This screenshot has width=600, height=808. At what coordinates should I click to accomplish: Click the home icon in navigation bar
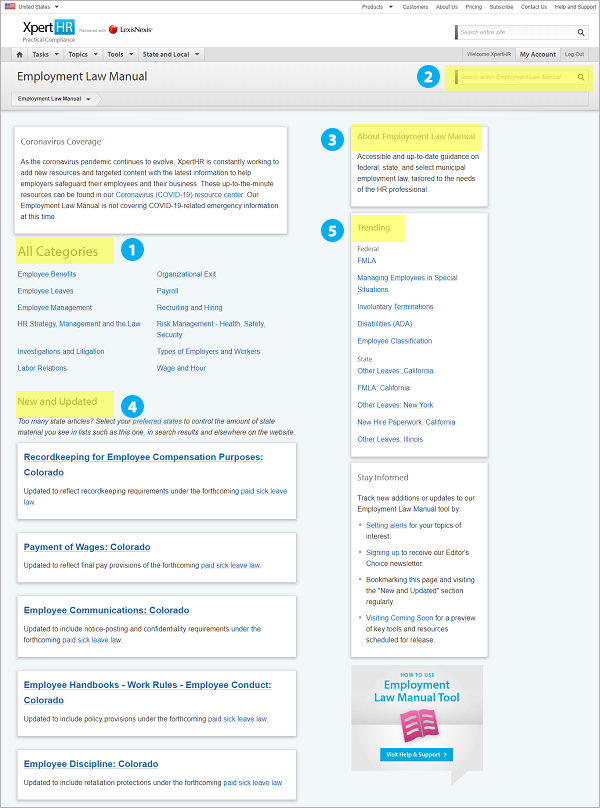(x=20, y=54)
